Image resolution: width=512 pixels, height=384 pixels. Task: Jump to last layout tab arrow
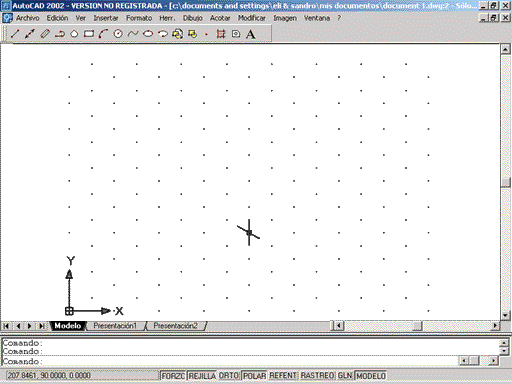(x=42, y=326)
